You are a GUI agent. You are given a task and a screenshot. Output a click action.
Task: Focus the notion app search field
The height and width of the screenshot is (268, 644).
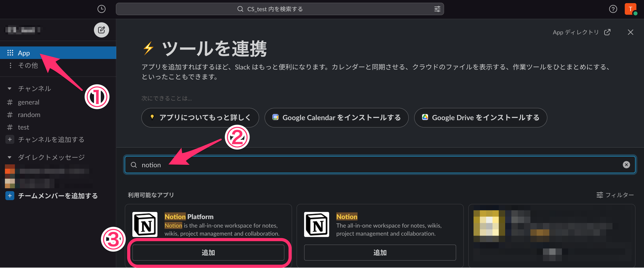pos(380,165)
